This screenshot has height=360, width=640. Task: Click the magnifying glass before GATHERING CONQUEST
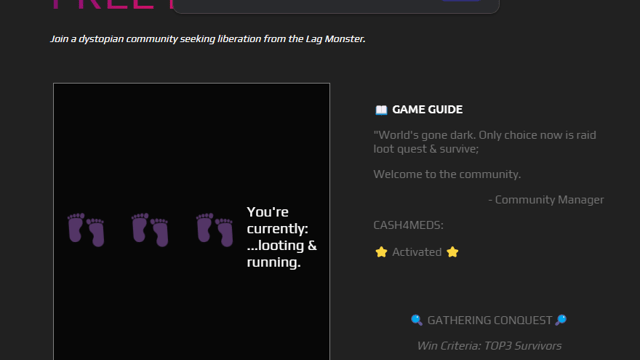point(416,320)
